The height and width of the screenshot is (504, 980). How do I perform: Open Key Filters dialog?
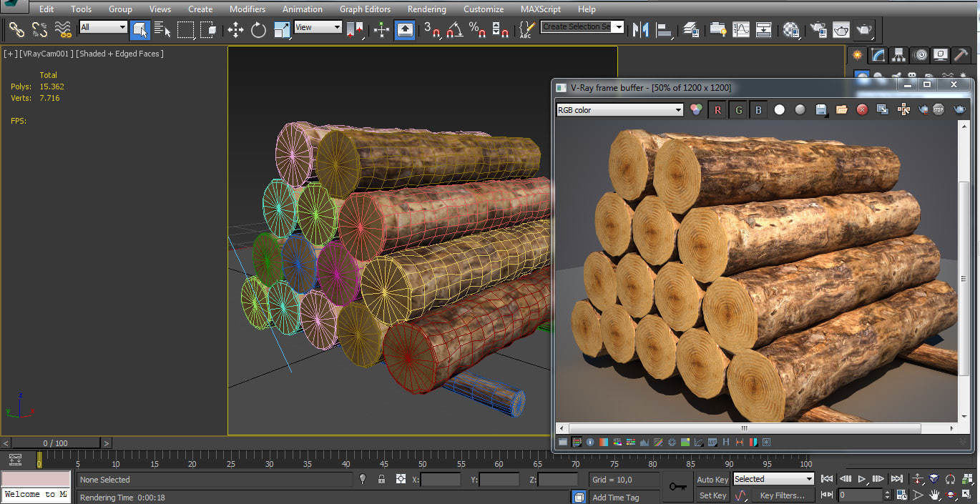click(x=782, y=495)
